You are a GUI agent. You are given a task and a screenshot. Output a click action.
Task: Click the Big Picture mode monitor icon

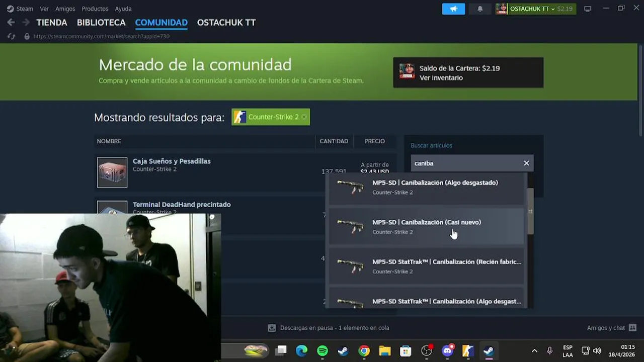click(x=587, y=9)
